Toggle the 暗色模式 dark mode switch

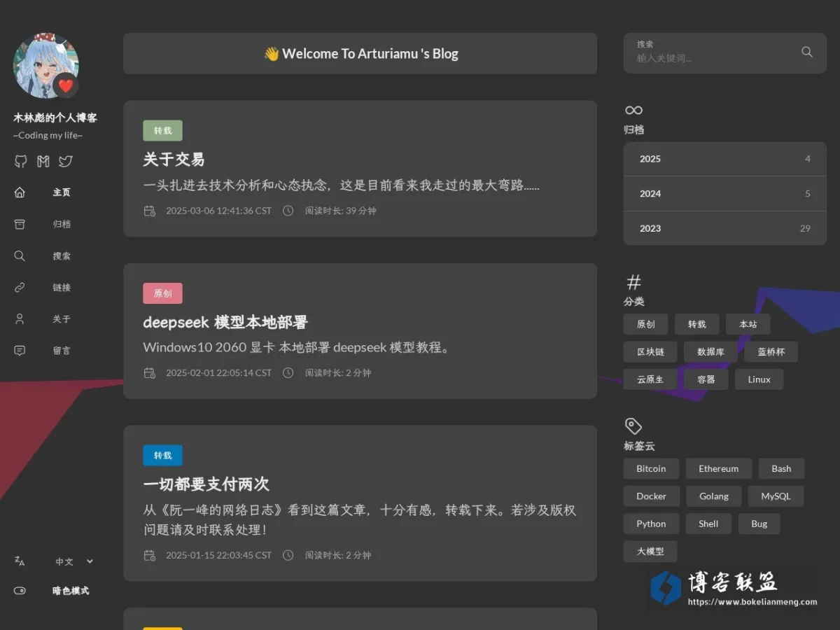point(20,591)
